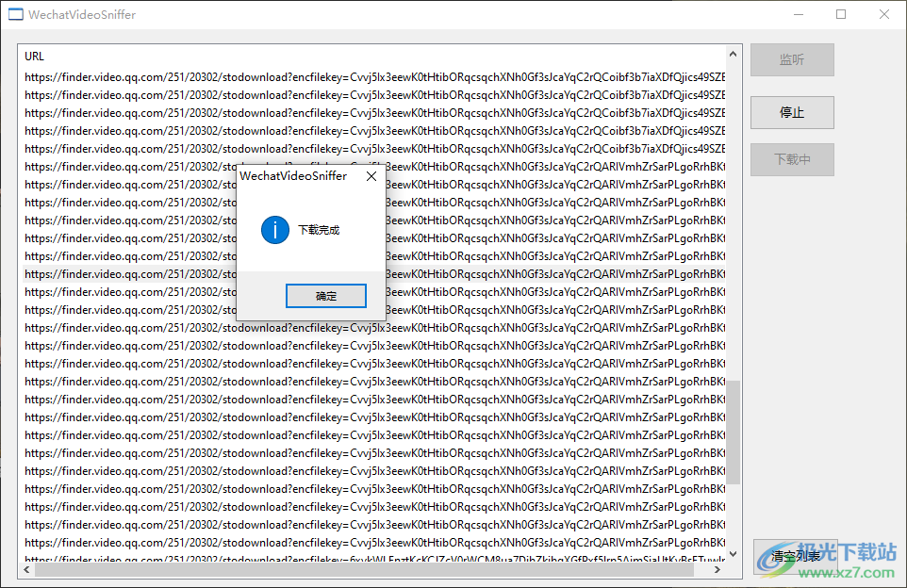Close the 下载完成 message dialog with X
This screenshot has height=588, width=907.
click(x=371, y=176)
